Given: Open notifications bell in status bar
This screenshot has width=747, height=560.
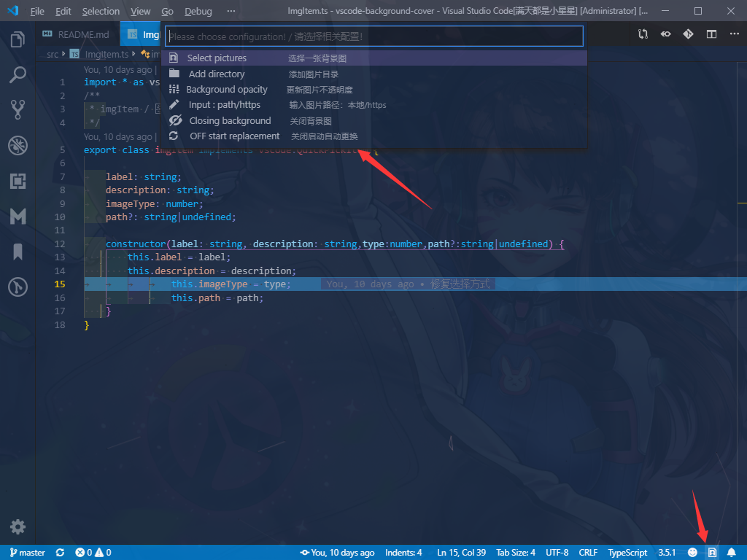Looking at the screenshot, I should [731, 553].
